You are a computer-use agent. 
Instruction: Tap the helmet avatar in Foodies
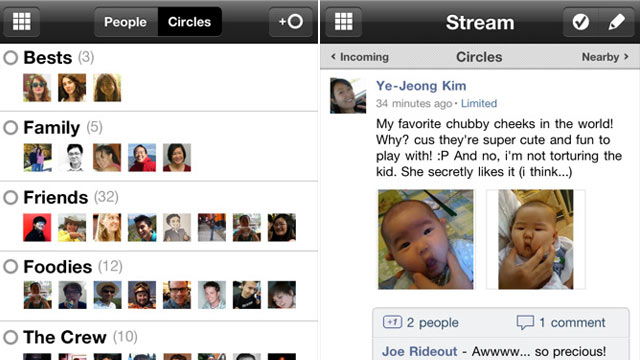click(x=142, y=295)
